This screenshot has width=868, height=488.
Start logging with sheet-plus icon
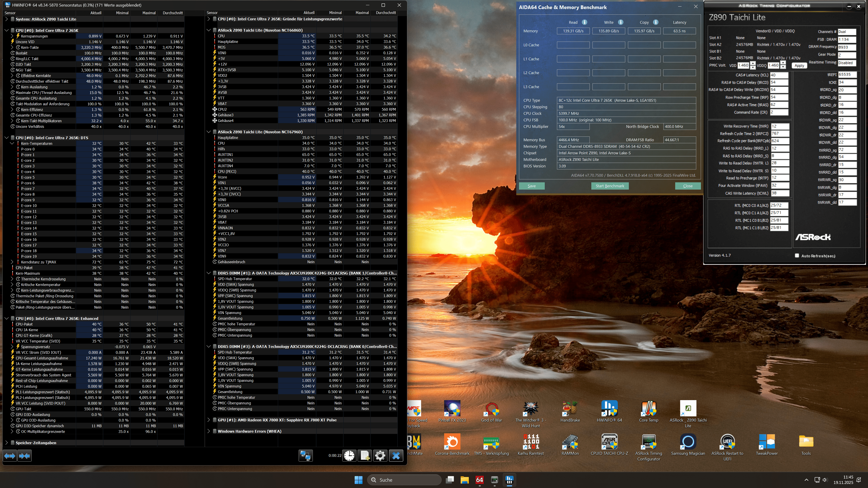click(365, 456)
